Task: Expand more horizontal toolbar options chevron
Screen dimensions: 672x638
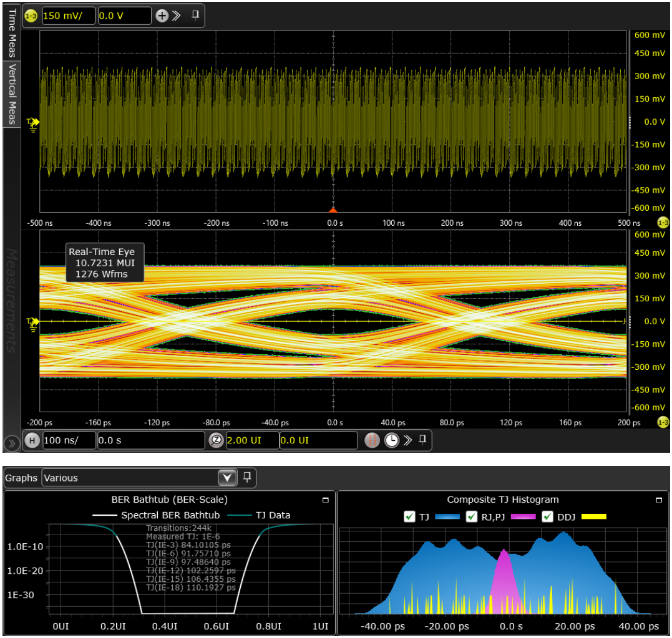Action: (x=407, y=440)
